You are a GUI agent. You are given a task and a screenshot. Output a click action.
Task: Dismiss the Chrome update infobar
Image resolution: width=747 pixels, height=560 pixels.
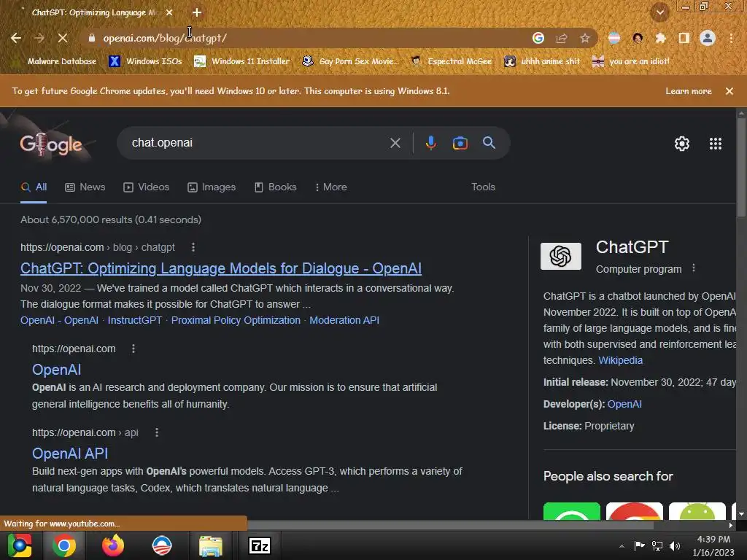pyautogui.click(x=729, y=91)
